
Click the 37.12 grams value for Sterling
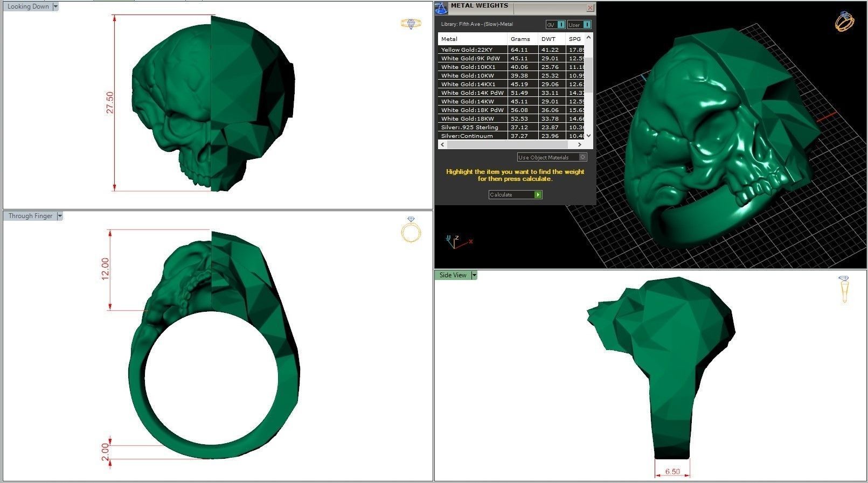pyautogui.click(x=523, y=127)
